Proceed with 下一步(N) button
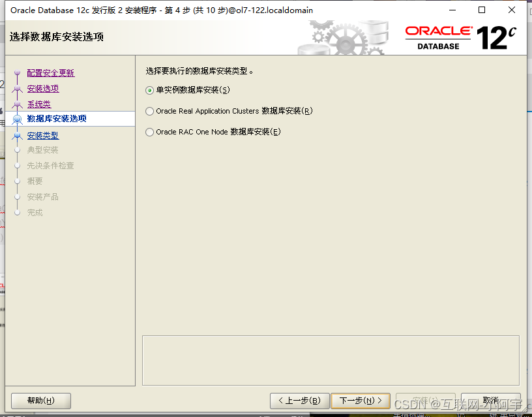This screenshot has height=417, width=532. (x=361, y=401)
